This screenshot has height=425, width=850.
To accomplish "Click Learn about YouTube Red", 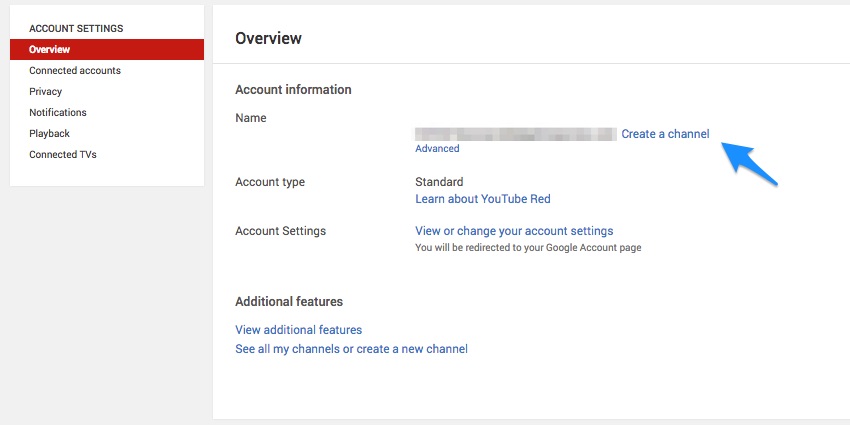I will coord(482,199).
